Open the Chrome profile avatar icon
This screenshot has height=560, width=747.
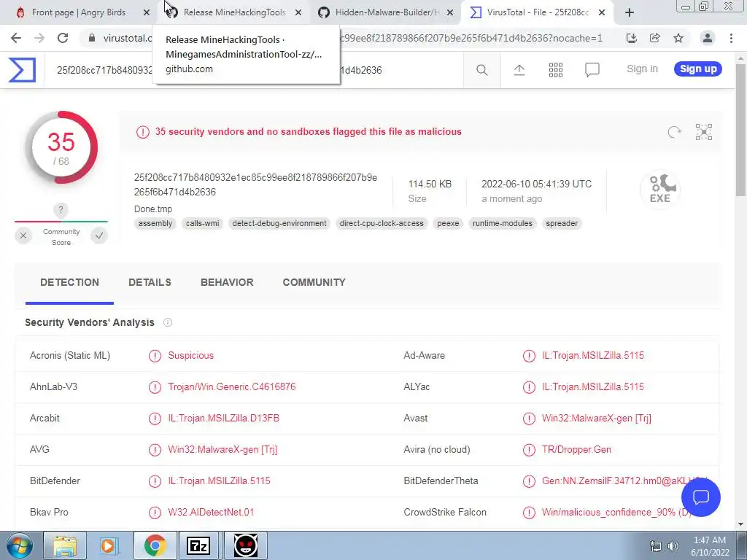point(708,38)
